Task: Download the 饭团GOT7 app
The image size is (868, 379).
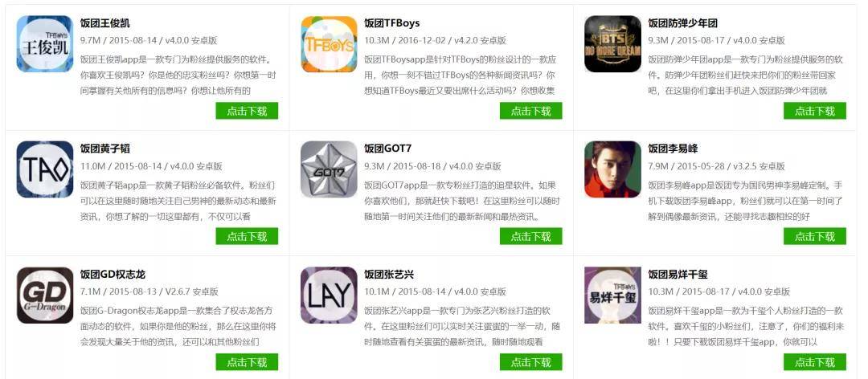Action: (x=531, y=236)
